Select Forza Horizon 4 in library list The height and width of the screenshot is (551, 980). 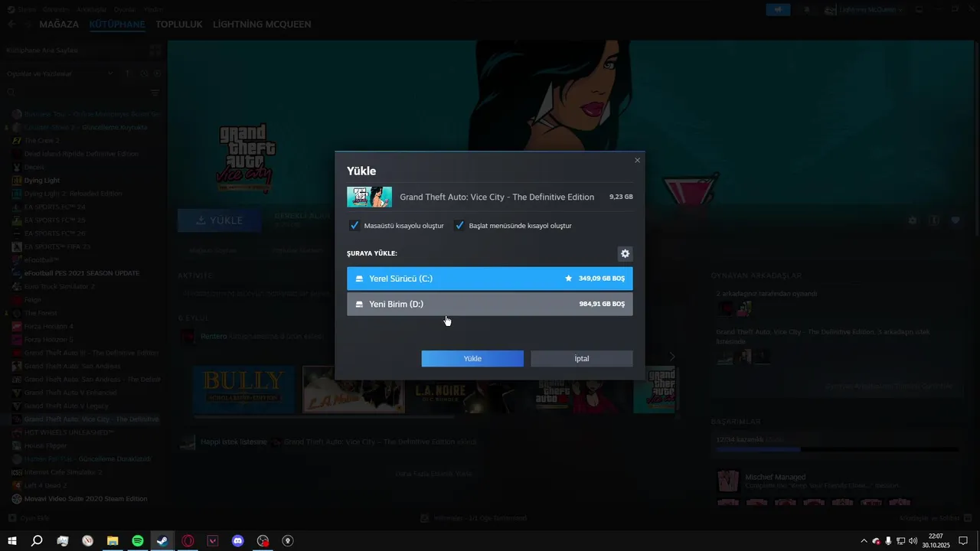click(x=48, y=326)
